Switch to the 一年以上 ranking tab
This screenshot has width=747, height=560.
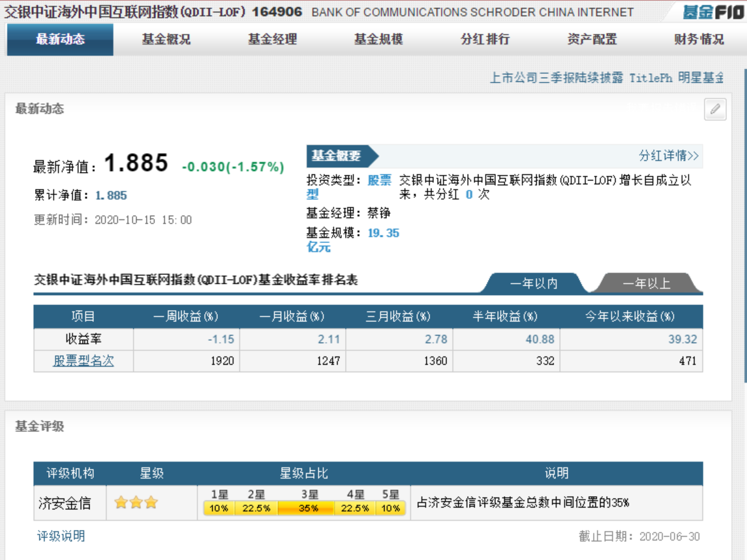coord(646,284)
